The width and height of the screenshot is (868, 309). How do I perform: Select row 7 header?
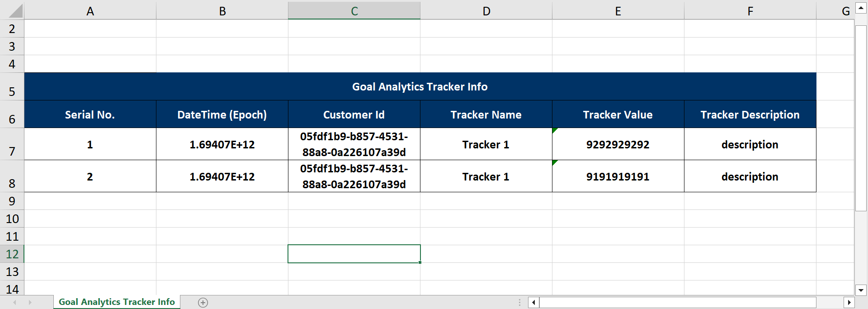click(12, 144)
